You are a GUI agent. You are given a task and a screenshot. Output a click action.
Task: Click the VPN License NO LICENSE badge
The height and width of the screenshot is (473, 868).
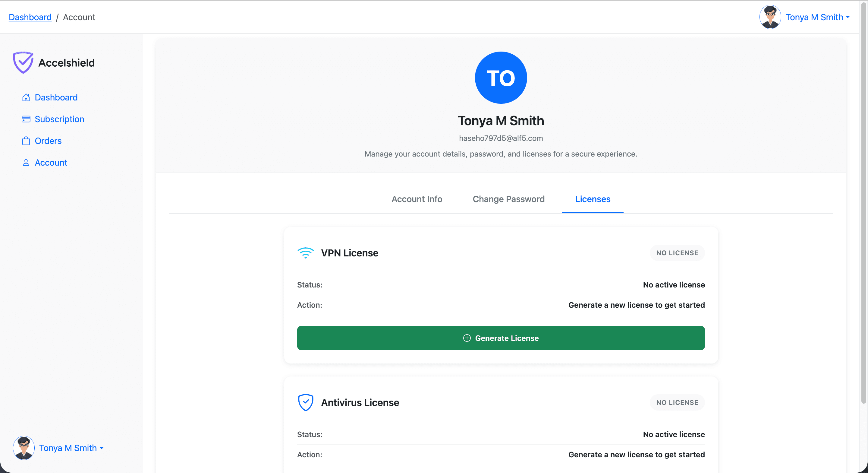pyautogui.click(x=677, y=253)
